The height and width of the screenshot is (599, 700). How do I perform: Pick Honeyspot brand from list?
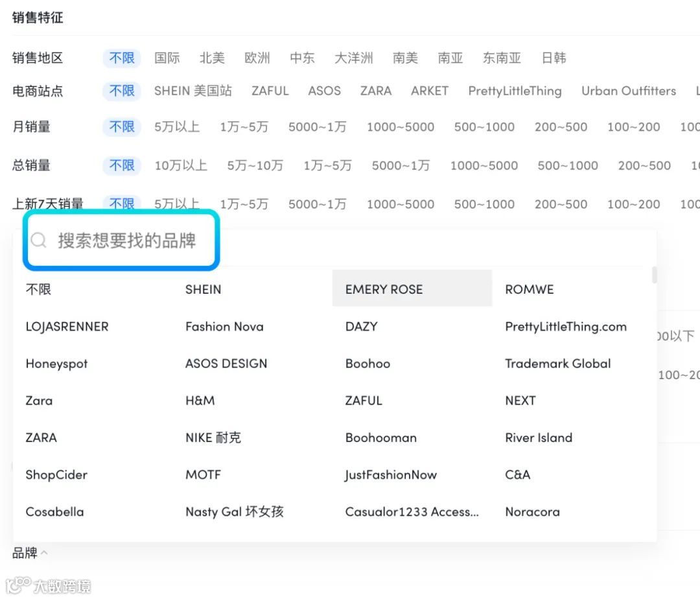56,364
